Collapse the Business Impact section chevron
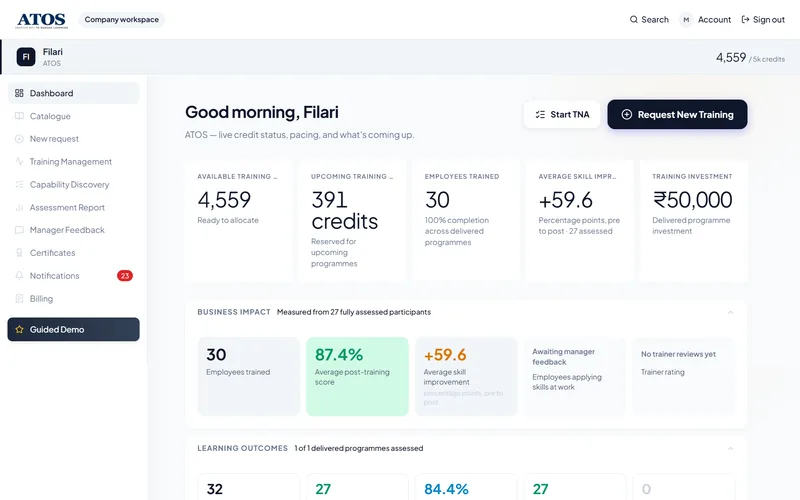 pyautogui.click(x=730, y=312)
